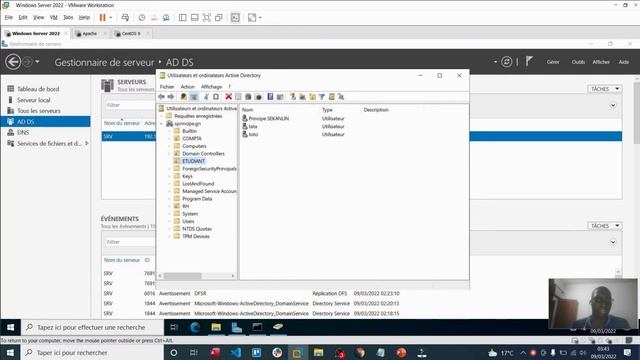Click the host taskbar Task View icon

[194, 353]
